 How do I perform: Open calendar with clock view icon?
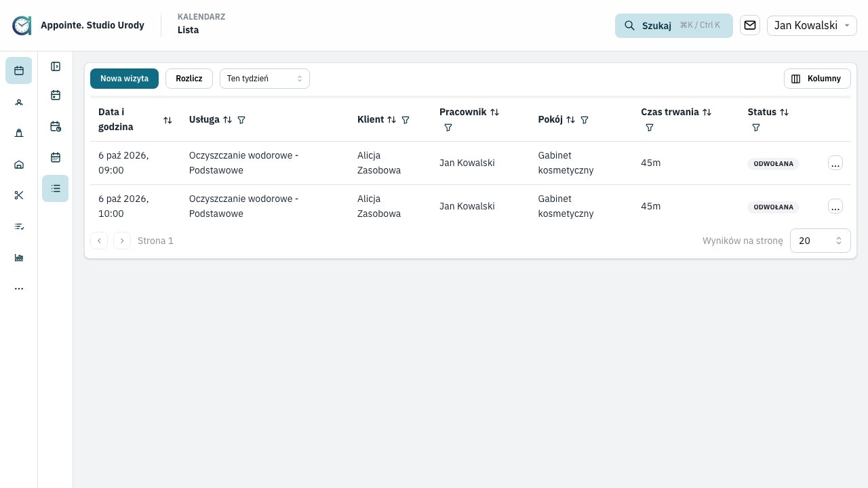56,127
